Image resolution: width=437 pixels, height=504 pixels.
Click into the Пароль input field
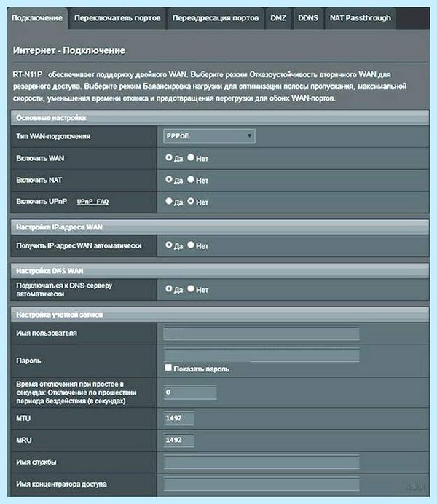click(x=261, y=355)
